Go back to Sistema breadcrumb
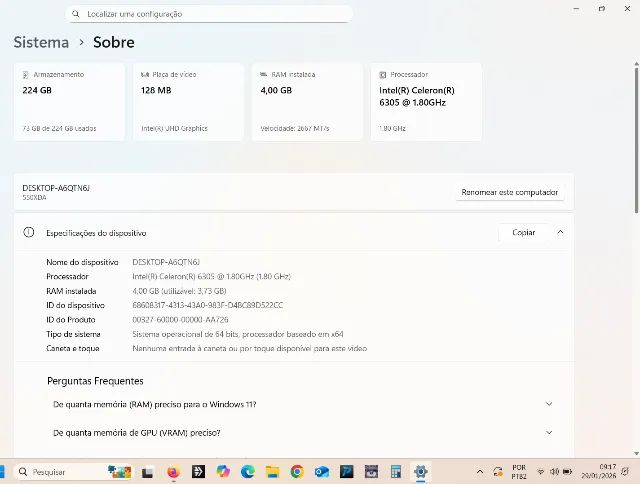640x484 pixels. click(x=41, y=42)
